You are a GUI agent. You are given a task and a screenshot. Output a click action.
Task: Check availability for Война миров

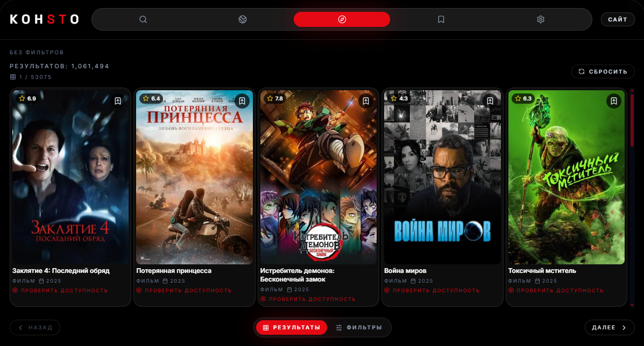(432, 291)
